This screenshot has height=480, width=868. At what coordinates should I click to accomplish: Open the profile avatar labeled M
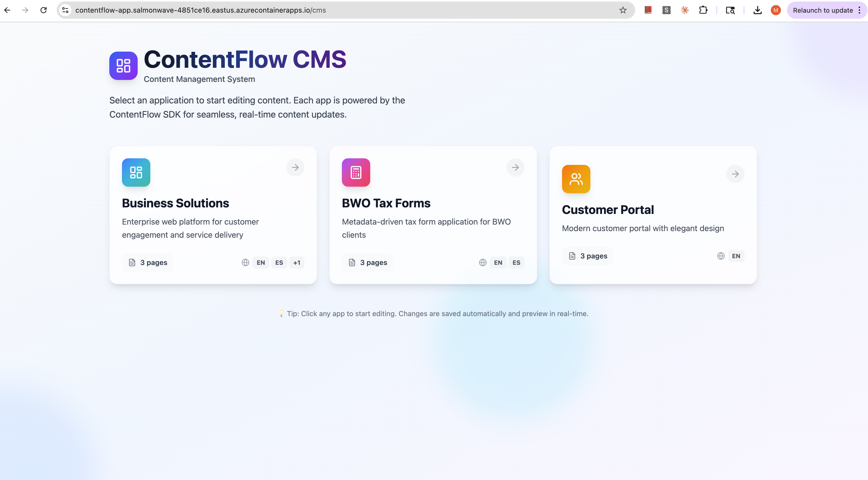776,10
